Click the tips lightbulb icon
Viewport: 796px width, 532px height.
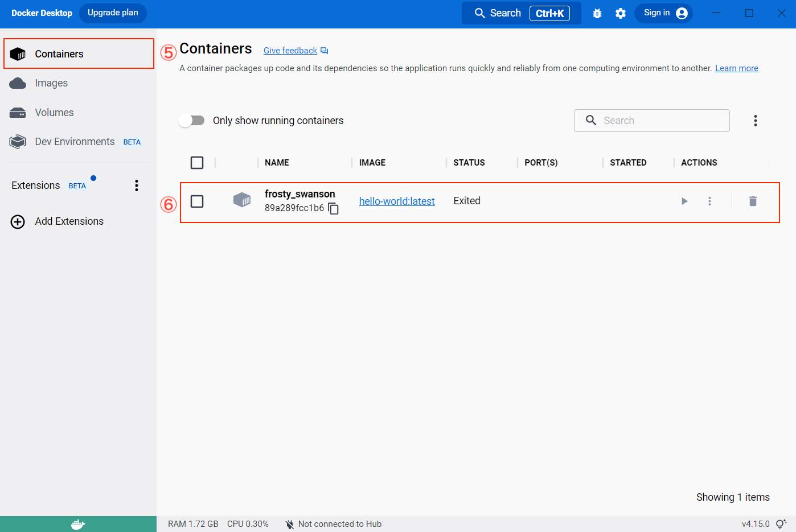[x=781, y=524]
